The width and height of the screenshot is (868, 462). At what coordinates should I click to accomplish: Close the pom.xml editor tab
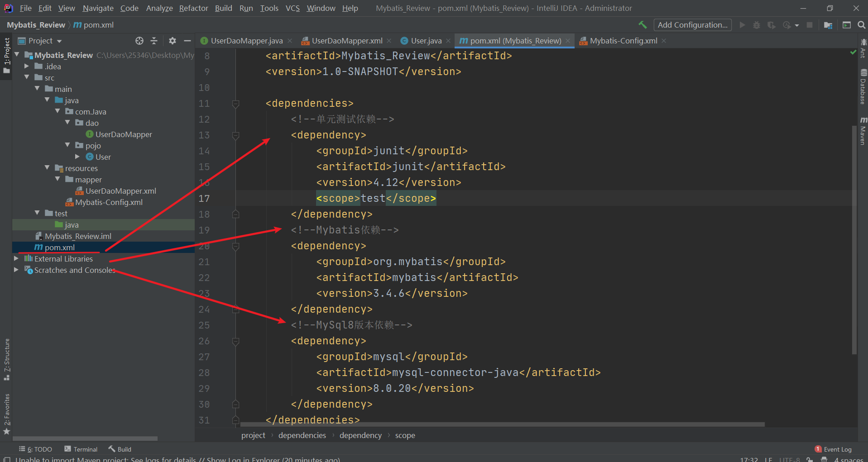point(568,41)
